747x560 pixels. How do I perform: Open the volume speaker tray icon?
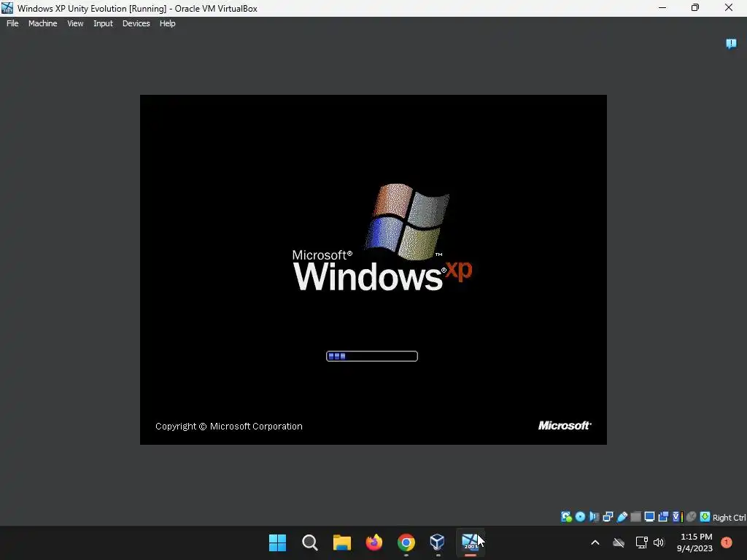point(659,542)
